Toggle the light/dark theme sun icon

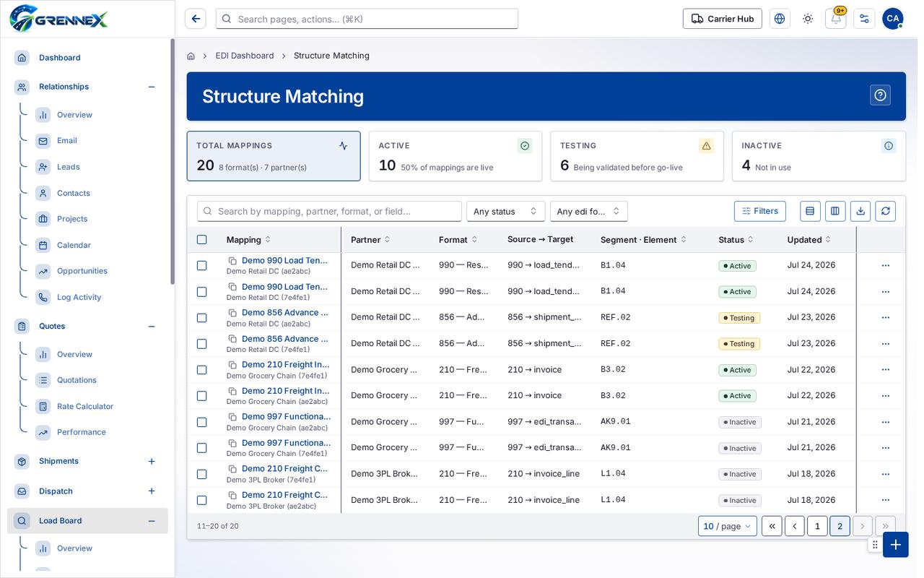tap(808, 19)
